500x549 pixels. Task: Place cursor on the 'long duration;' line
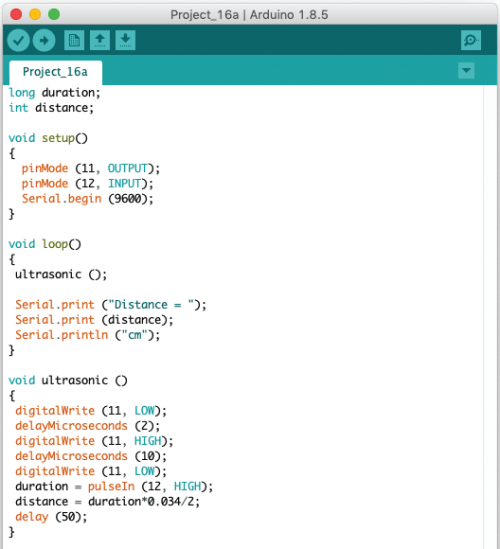54,93
